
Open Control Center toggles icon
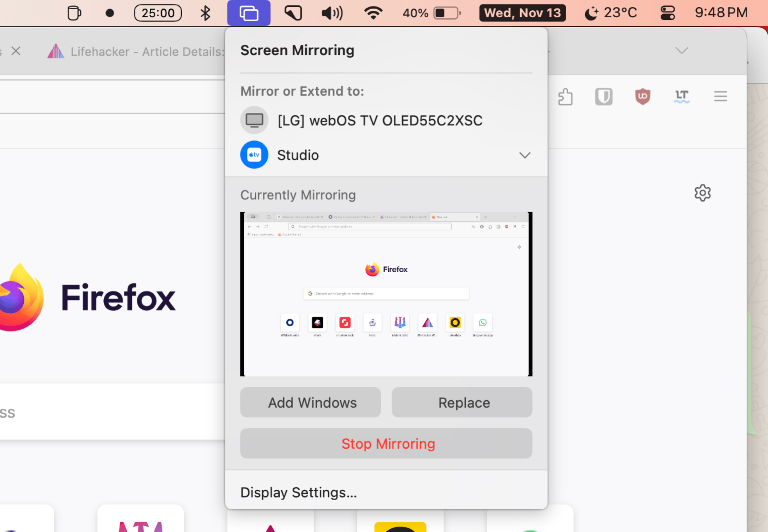tap(668, 13)
